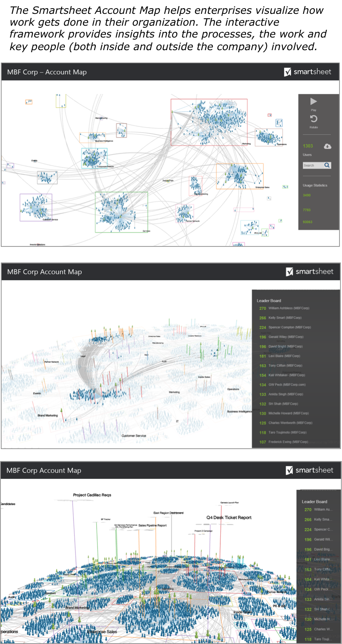Screen dimensions: 342x644
Task: Click the Project Cadillac Reqs label
Action: pos(92,495)
